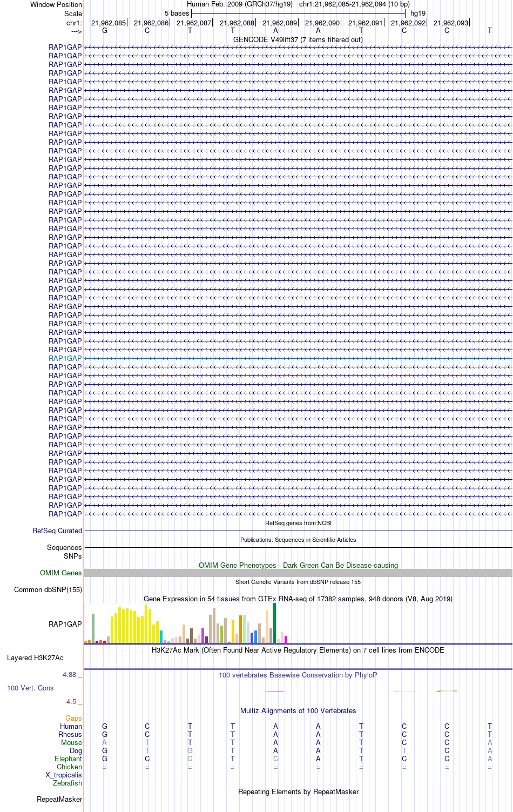The width and height of the screenshot is (513, 812).
Task: Click the Layered H3K27Ac track label
Action: (x=35, y=657)
